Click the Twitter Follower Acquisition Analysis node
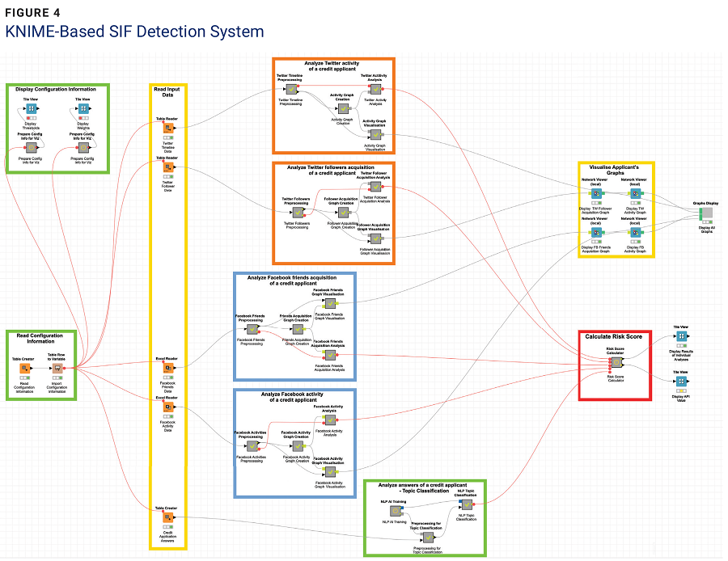Viewport: 728px width, 561px height. [375, 187]
